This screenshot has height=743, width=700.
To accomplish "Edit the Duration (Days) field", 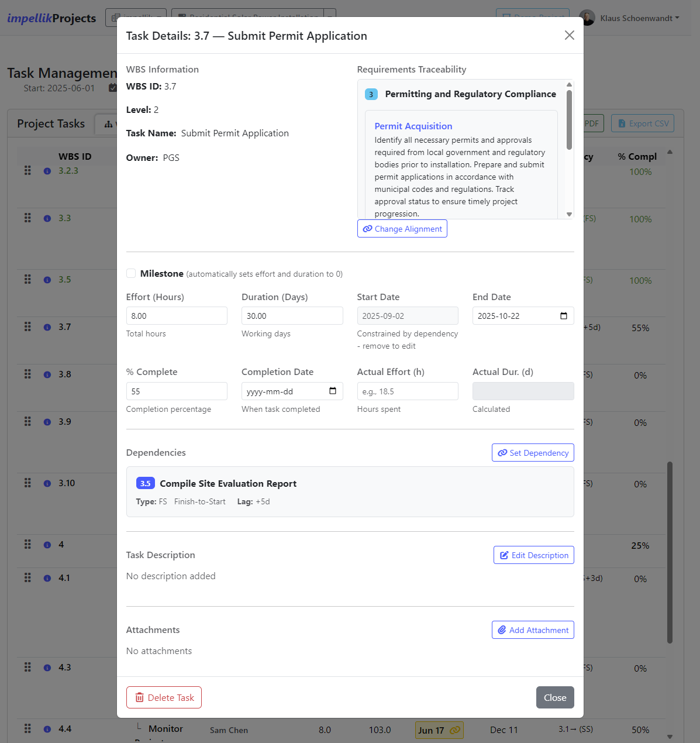I will (292, 316).
